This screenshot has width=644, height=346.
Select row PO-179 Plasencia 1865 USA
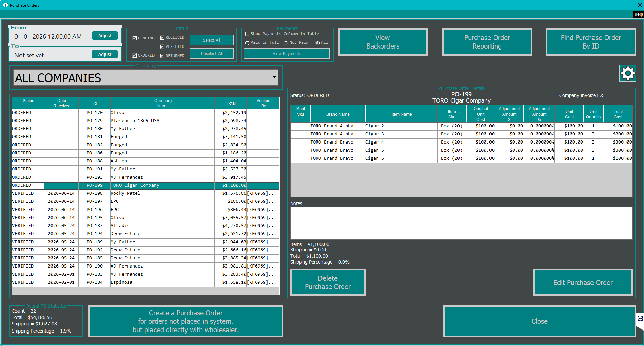[x=145, y=121]
